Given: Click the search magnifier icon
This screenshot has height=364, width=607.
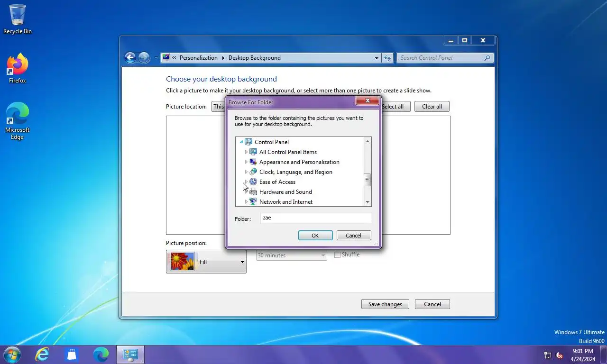Looking at the screenshot, I should (x=487, y=58).
